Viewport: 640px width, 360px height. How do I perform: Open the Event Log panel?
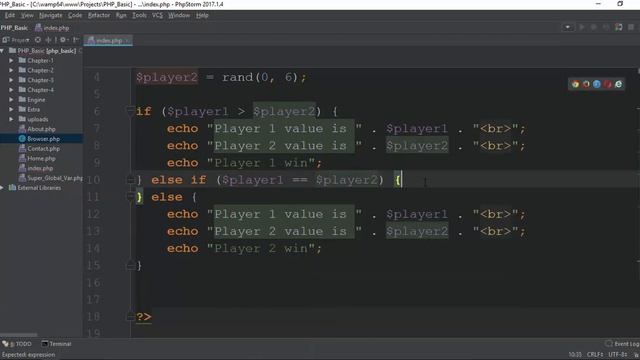622,344
